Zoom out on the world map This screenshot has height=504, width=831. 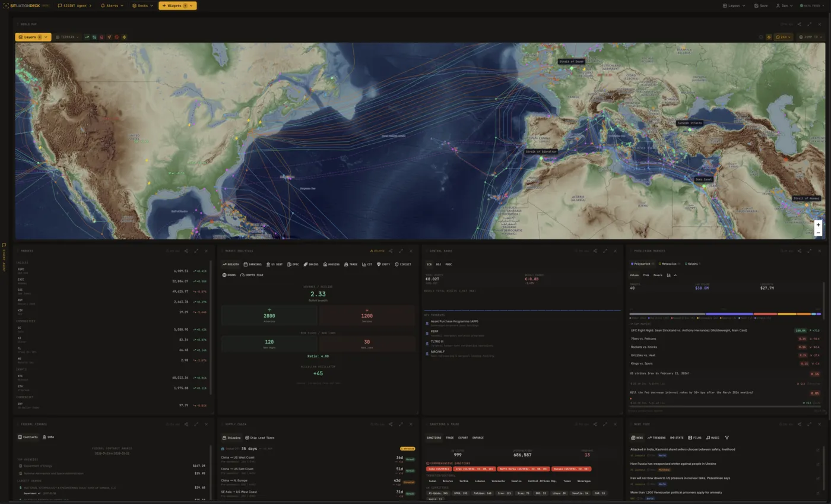[818, 233]
